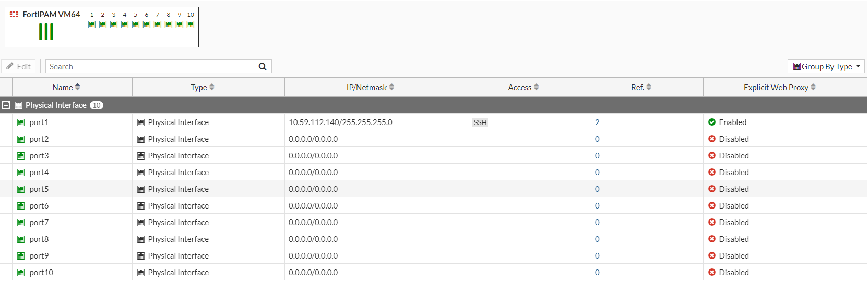Click in the Search input field
This screenshot has width=868, height=282.
click(x=149, y=67)
